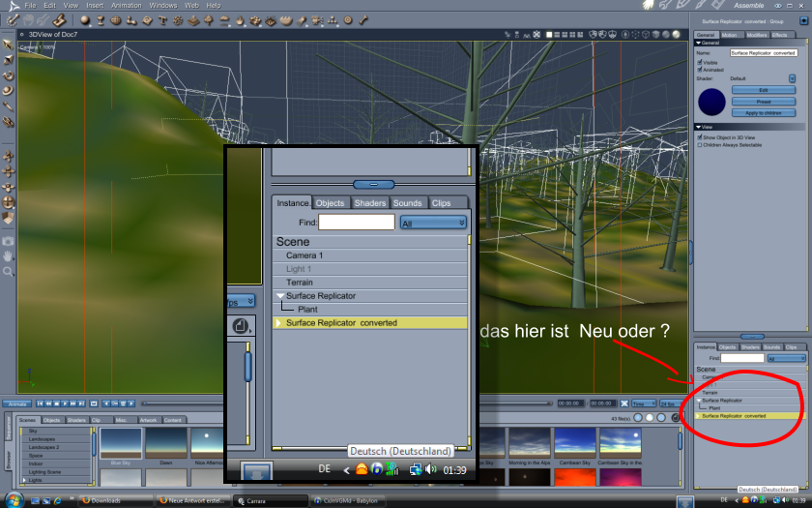Viewport: 812px width, 508px height.
Task: Switch to the Modifiers tab
Action: coord(757,35)
